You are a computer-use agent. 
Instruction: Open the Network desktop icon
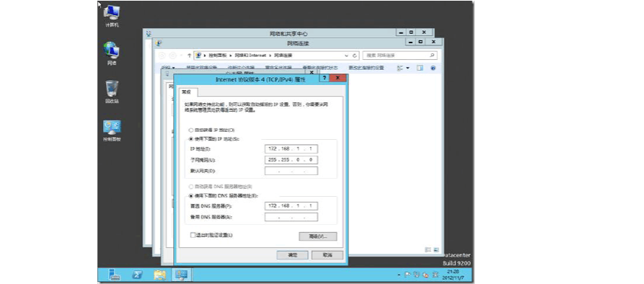point(112,54)
